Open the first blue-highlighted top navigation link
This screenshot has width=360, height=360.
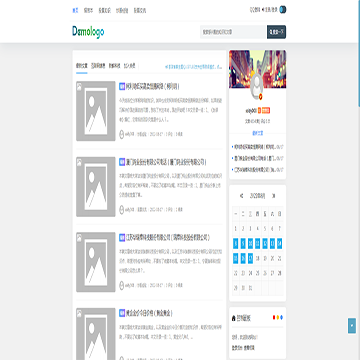(x=75, y=10)
